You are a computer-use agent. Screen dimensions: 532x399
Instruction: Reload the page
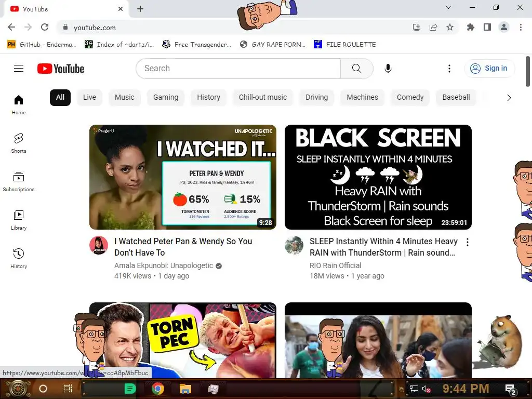[45, 27]
